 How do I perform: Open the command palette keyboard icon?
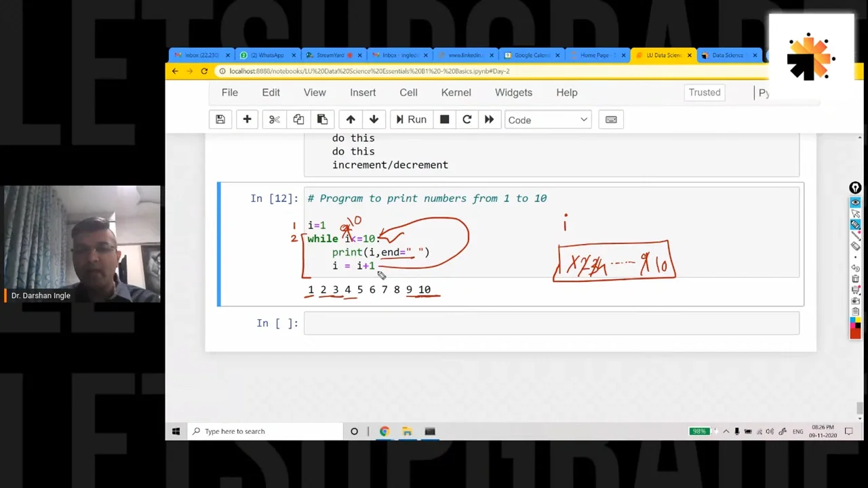pos(611,120)
